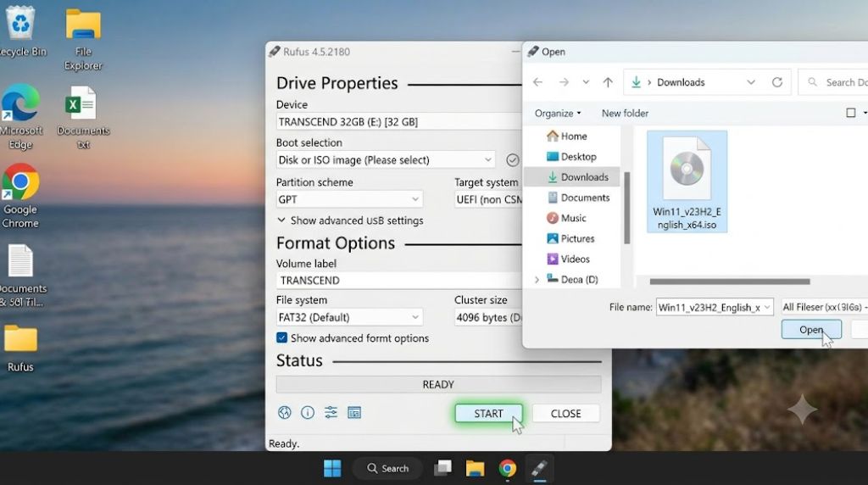Viewport: 868px width, 485px height.
Task: Click the Volume label text field
Action: tap(399, 280)
